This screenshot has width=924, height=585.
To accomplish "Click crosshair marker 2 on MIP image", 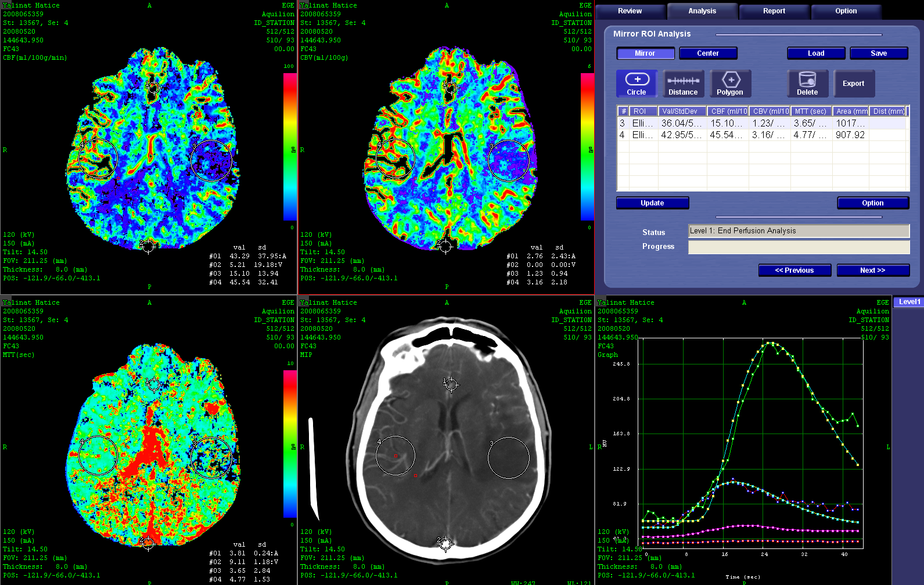I will (x=445, y=544).
